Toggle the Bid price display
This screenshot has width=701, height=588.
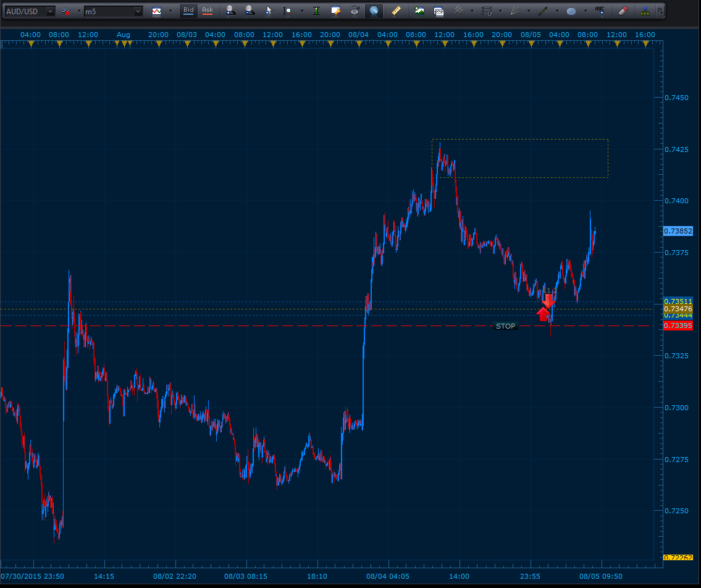(x=188, y=10)
